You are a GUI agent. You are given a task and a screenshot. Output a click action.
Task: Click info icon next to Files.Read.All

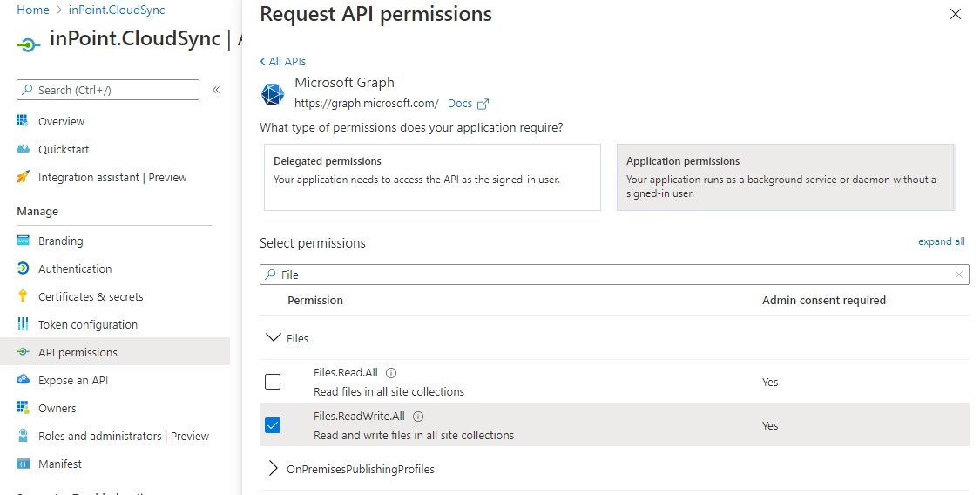point(391,373)
